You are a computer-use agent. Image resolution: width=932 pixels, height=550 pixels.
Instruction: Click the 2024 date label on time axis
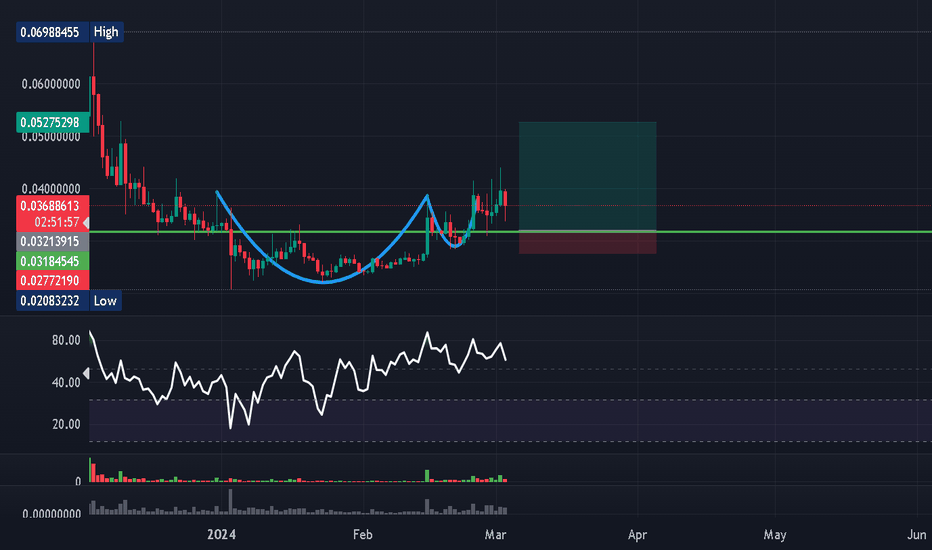click(x=221, y=535)
